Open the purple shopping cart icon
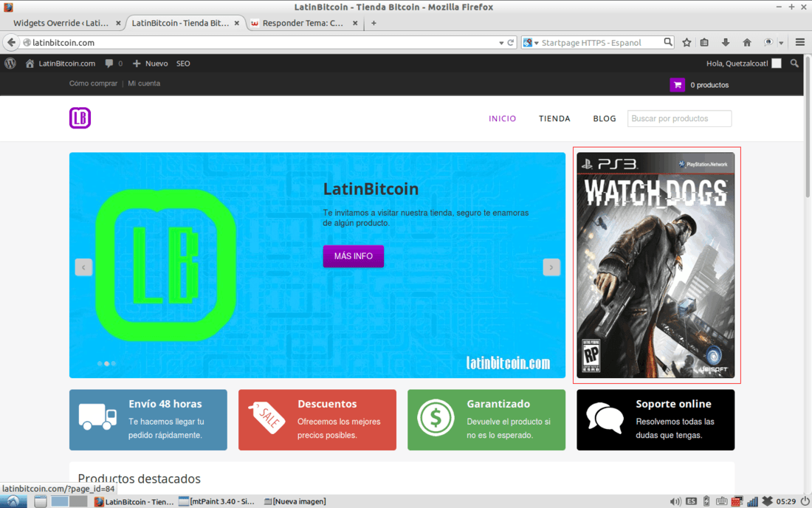Viewport: 812px width, 508px height. (678, 85)
